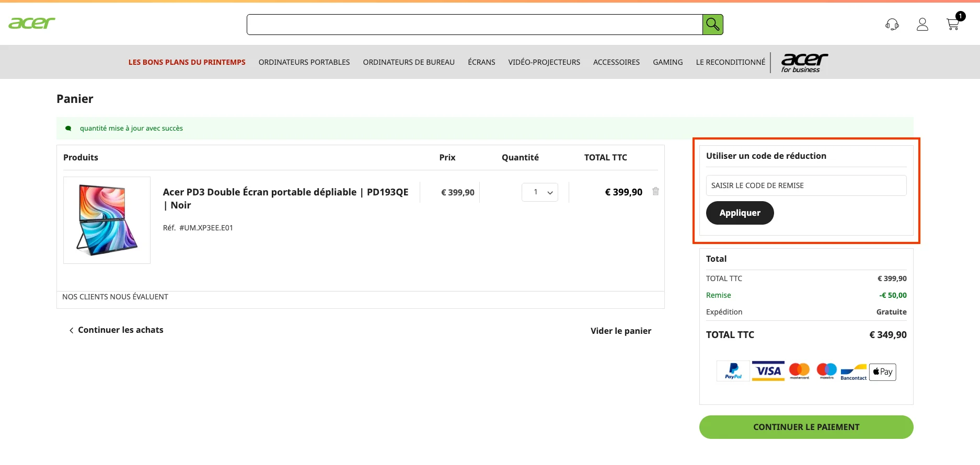The width and height of the screenshot is (980, 465).
Task: Open Ordinateurs de Bureau menu
Action: click(x=409, y=62)
